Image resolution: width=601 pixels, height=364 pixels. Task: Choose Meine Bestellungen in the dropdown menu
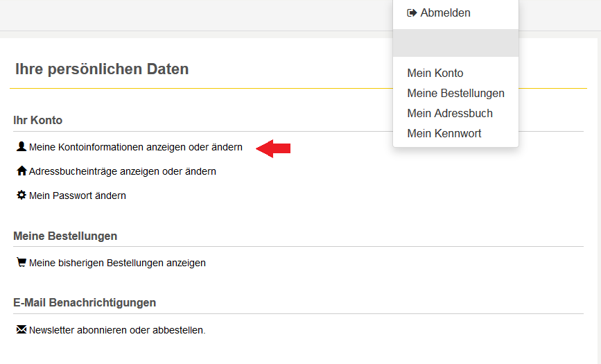pyautogui.click(x=455, y=93)
